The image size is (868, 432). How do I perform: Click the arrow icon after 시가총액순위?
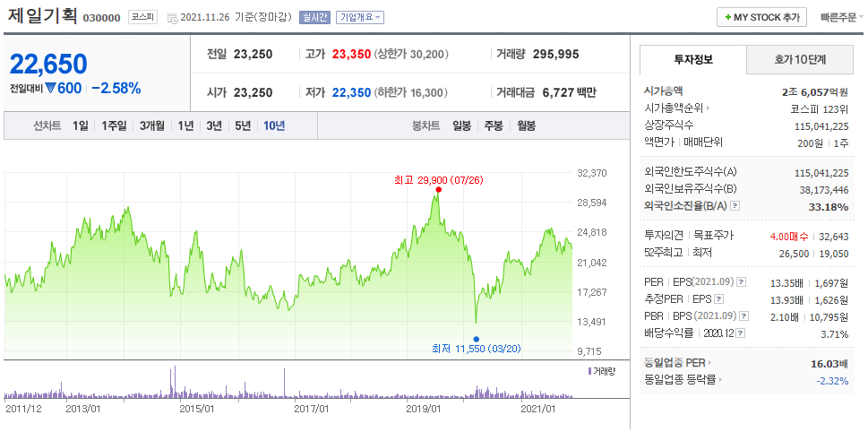click(x=708, y=108)
